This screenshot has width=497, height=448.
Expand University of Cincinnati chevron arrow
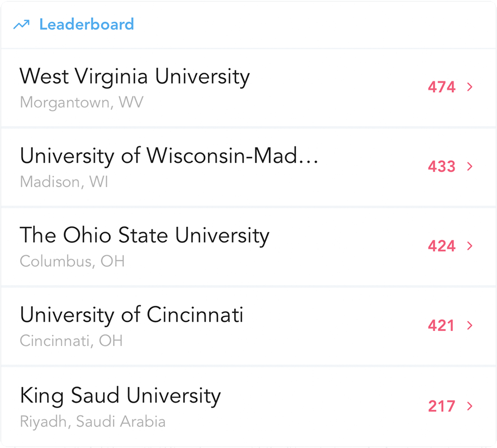pyautogui.click(x=470, y=325)
